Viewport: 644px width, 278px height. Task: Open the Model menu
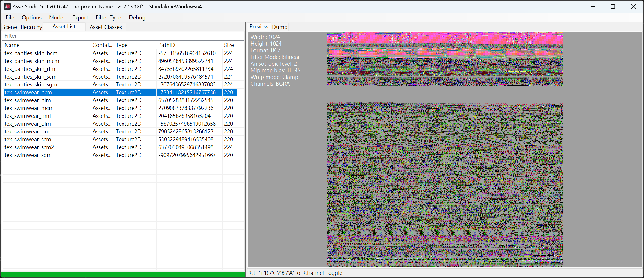coord(57,17)
